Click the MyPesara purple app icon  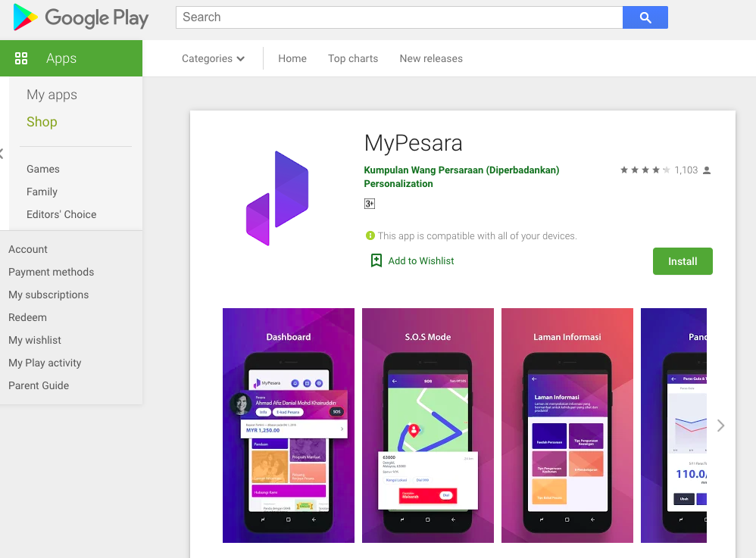point(276,198)
